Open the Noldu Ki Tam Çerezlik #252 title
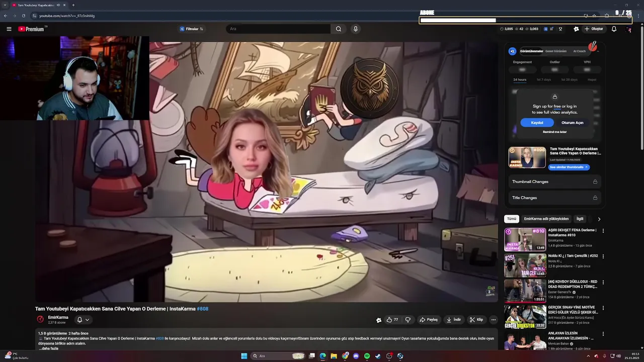The width and height of the screenshot is (644, 362). pos(573,256)
